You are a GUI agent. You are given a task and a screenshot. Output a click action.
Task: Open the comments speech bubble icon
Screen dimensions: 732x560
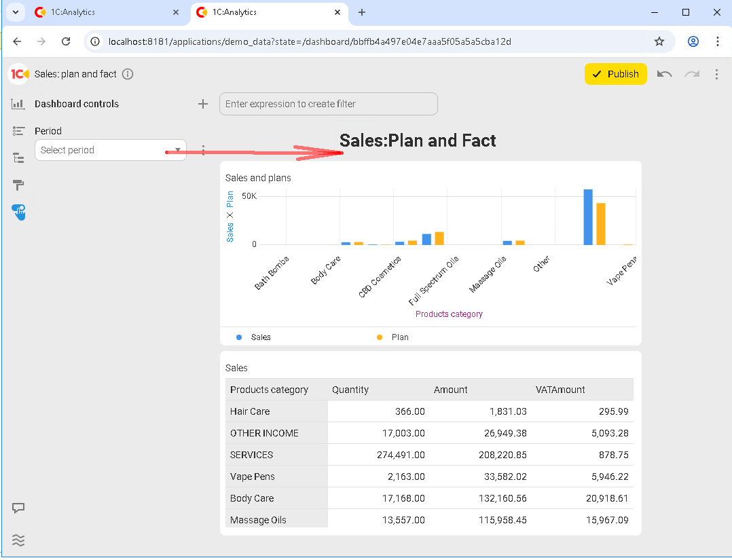(x=18, y=508)
